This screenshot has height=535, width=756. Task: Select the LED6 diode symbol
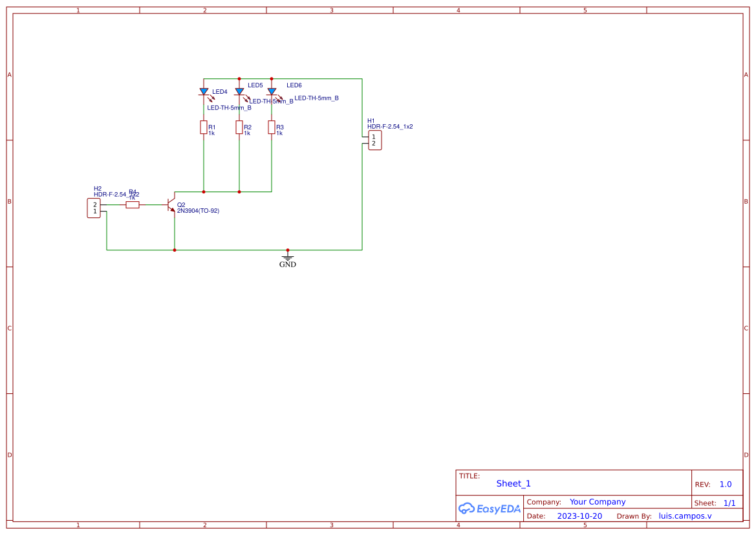[x=272, y=91]
